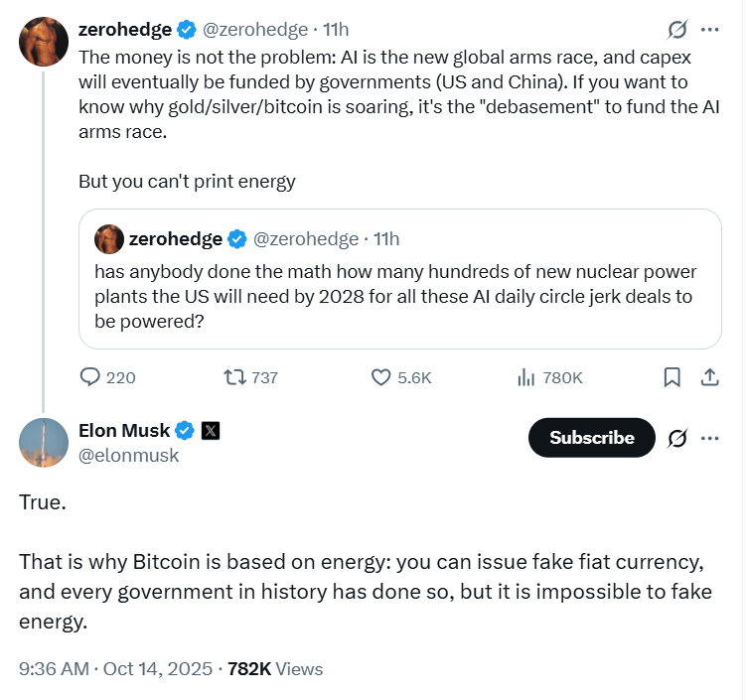This screenshot has width=747, height=700.
Task: Click the 782K Views count
Action: [275, 669]
